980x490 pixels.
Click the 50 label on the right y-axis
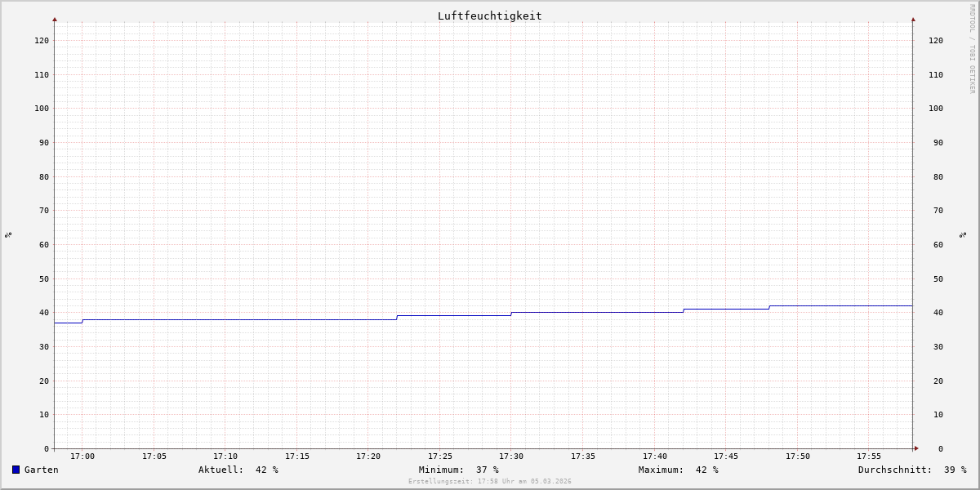point(938,278)
